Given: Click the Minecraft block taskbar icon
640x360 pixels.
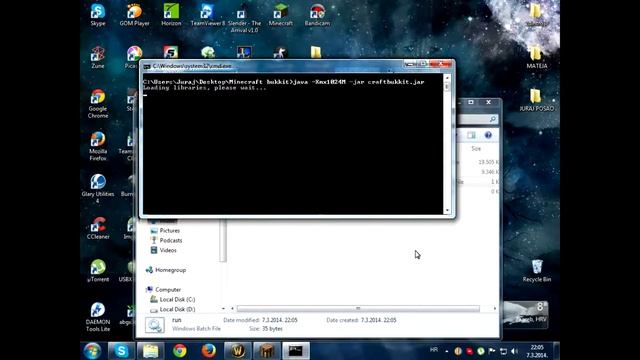Looking at the screenshot, I should click(267, 351).
